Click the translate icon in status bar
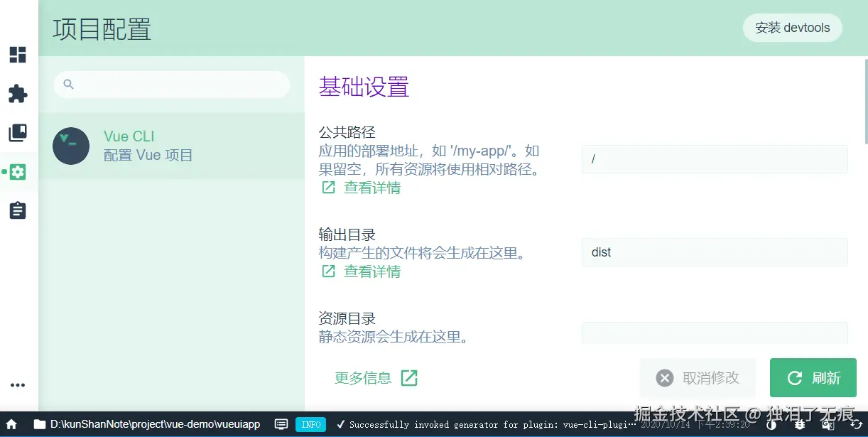This screenshot has width=868, height=437. pos(828,424)
